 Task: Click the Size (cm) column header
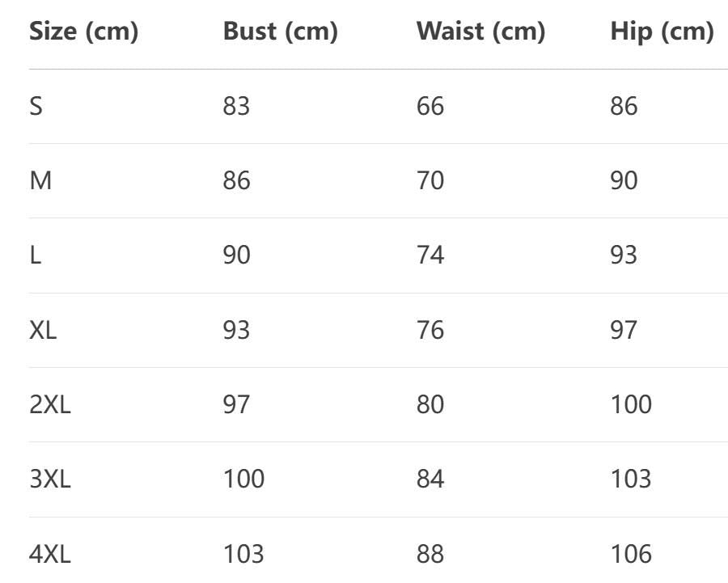(83, 32)
